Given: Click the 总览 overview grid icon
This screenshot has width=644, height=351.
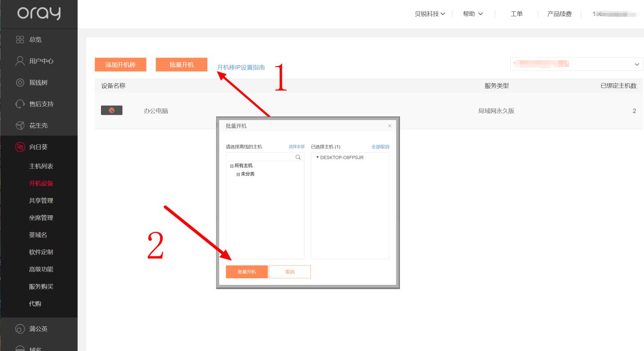Looking at the screenshot, I should 20,40.
